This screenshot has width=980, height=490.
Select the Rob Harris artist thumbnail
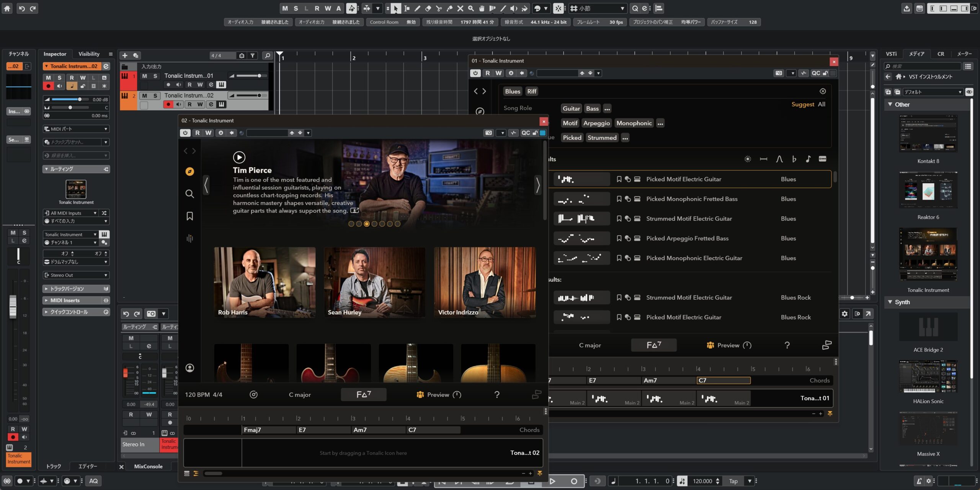pyautogui.click(x=265, y=282)
